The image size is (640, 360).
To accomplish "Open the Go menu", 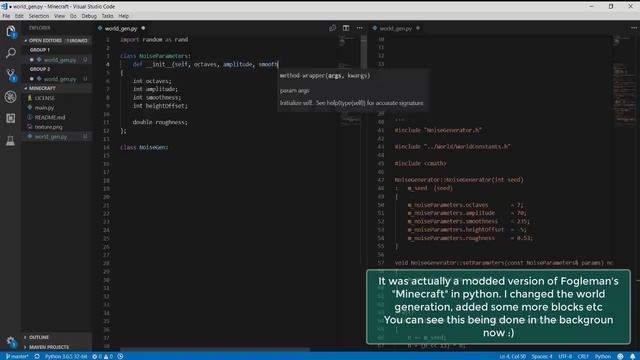I will pyautogui.click(x=73, y=16).
